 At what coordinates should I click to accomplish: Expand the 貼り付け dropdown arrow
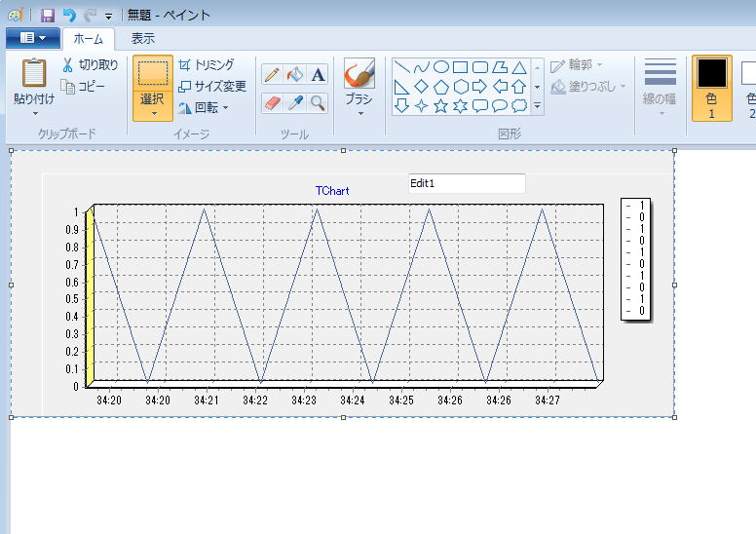tap(35, 114)
